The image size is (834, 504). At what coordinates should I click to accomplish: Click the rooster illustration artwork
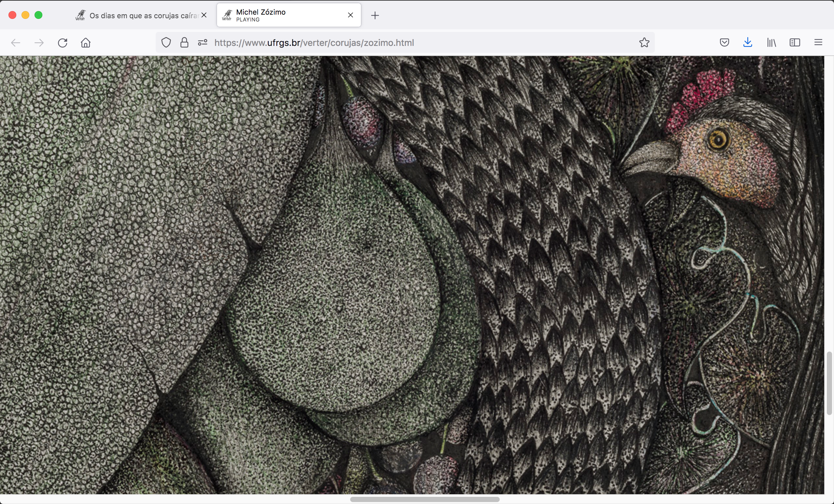[x=412, y=275]
